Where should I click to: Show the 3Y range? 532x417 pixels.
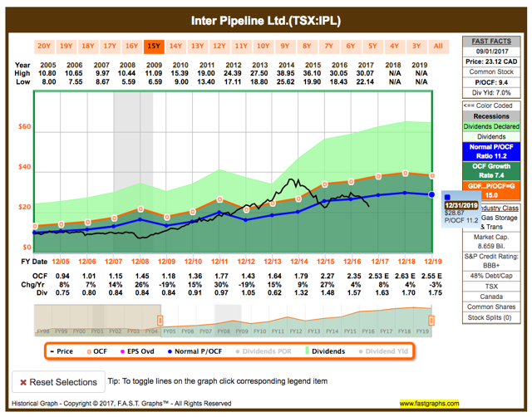(416, 47)
